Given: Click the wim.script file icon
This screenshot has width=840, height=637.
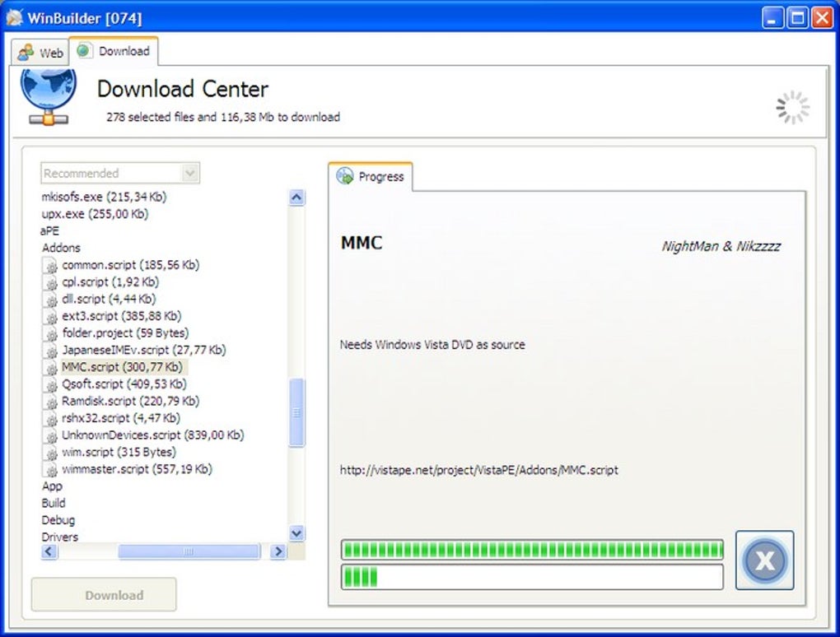Looking at the screenshot, I should pyautogui.click(x=50, y=453).
